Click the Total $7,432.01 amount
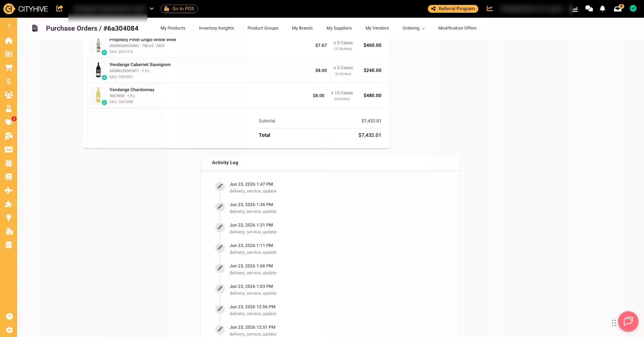The height and width of the screenshot is (337, 644). pos(370,135)
